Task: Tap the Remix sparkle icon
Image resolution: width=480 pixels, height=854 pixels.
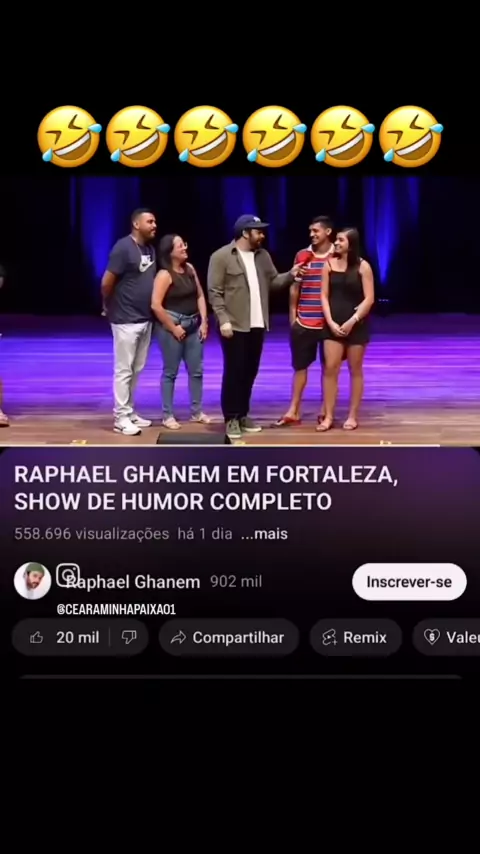Action: [330, 637]
